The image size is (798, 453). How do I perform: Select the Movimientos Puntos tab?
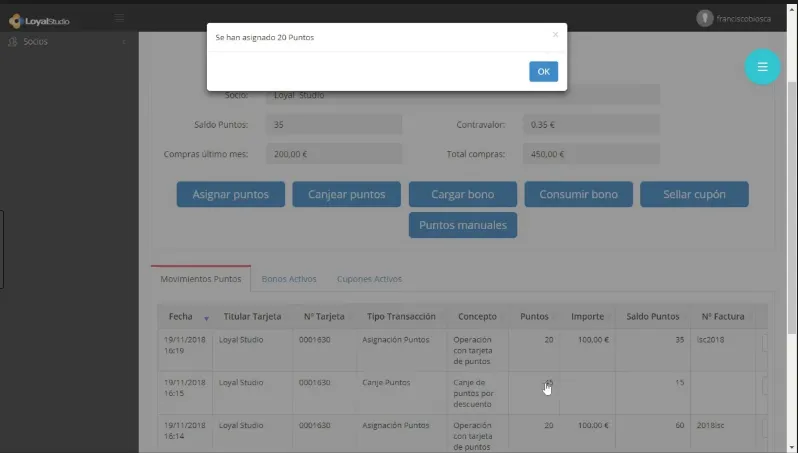(x=201, y=279)
